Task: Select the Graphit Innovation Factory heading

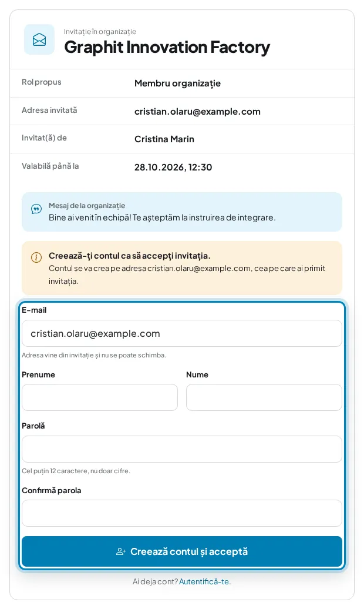Action: click(x=167, y=47)
